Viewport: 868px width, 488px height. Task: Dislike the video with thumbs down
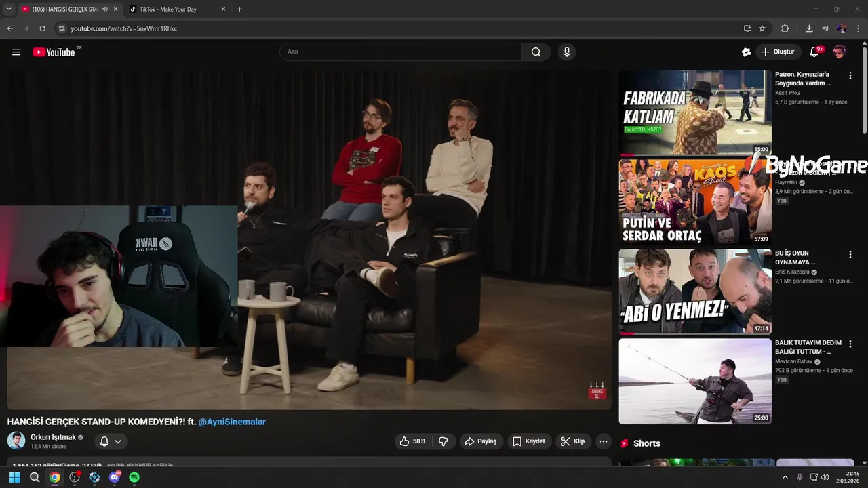[443, 441]
